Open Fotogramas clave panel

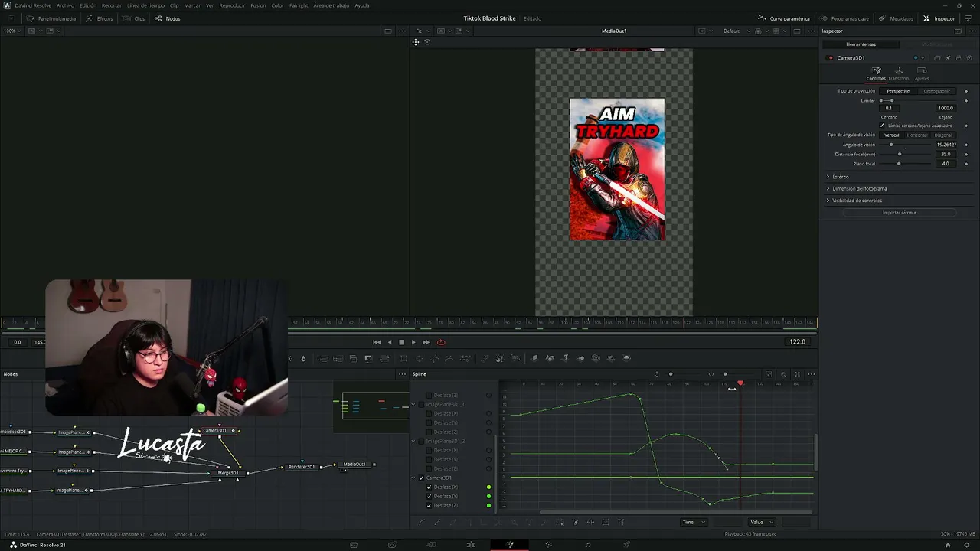(845, 18)
